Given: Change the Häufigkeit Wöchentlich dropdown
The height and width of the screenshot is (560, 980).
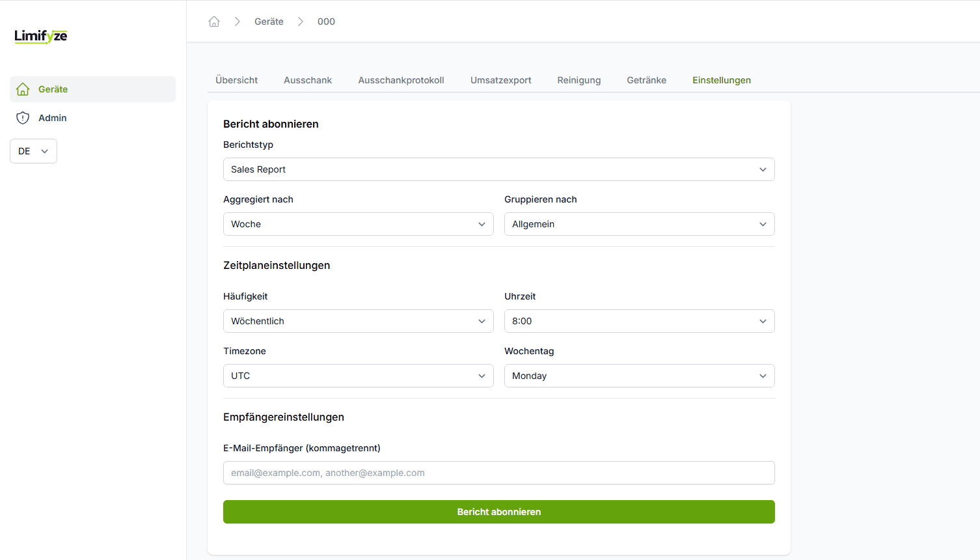Looking at the screenshot, I should coord(358,321).
